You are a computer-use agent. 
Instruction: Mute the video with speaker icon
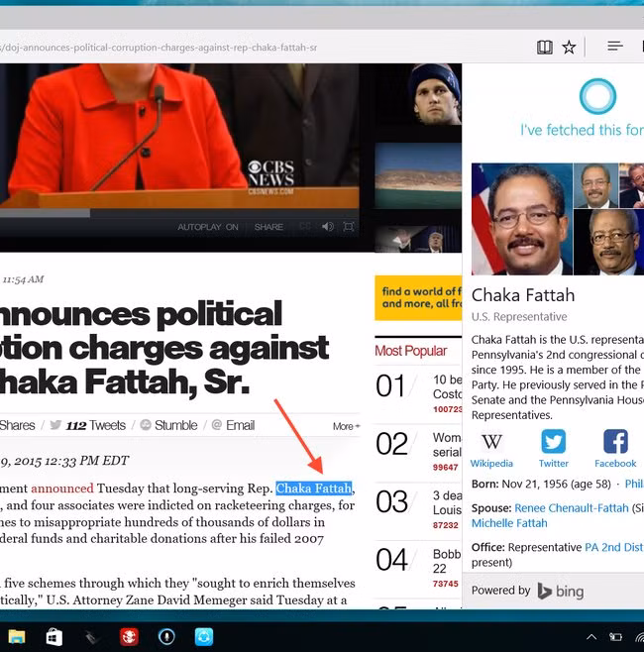click(328, 227)
